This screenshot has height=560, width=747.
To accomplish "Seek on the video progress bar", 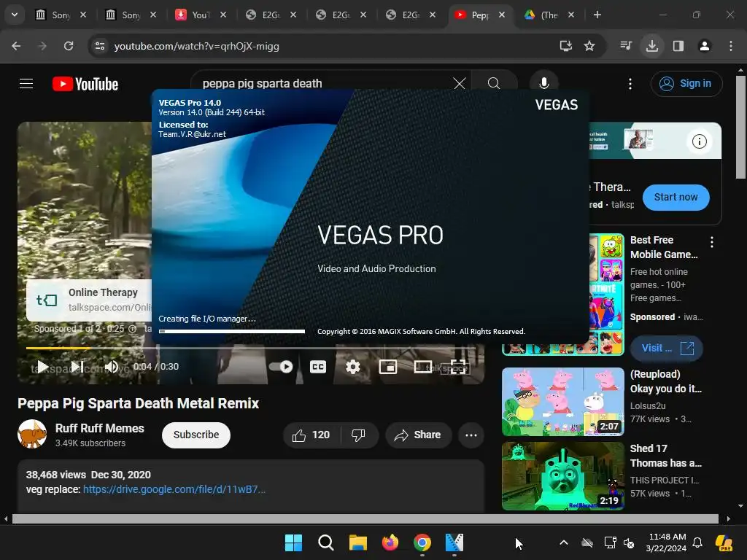I will tap(251, 348).
